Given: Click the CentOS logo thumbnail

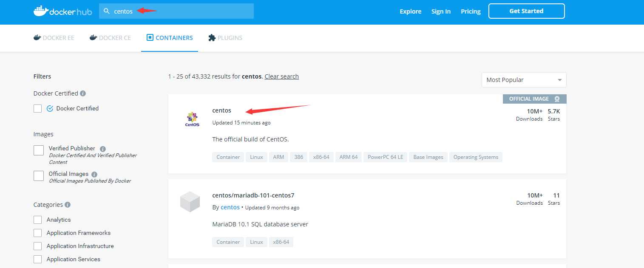Looking at the screenshot, I should 192,119.
